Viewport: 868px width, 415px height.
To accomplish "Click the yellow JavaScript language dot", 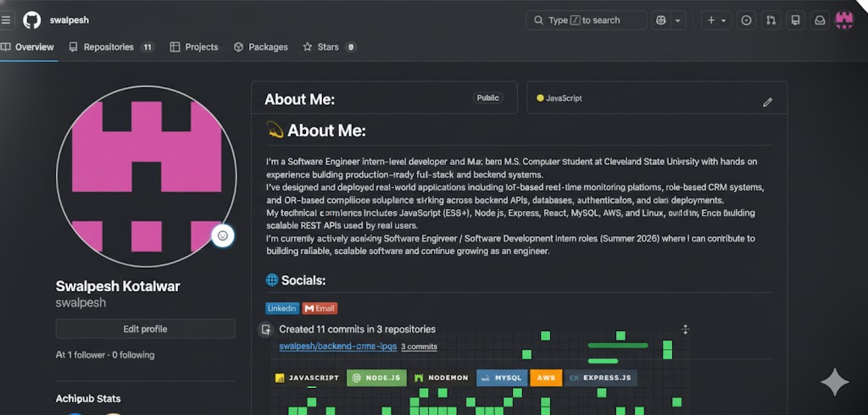I will coord(540,98).
